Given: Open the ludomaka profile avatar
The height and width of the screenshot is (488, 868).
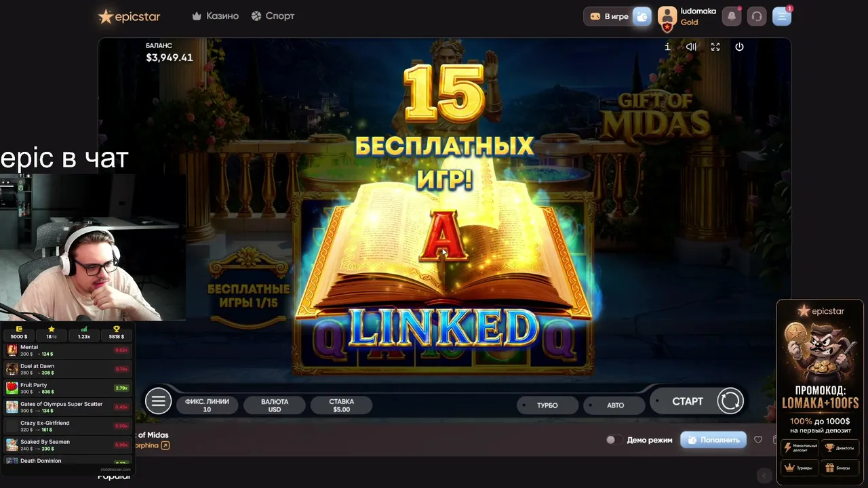Looking at the screenshot, I should pyautogui.click(x=667, y=17).
